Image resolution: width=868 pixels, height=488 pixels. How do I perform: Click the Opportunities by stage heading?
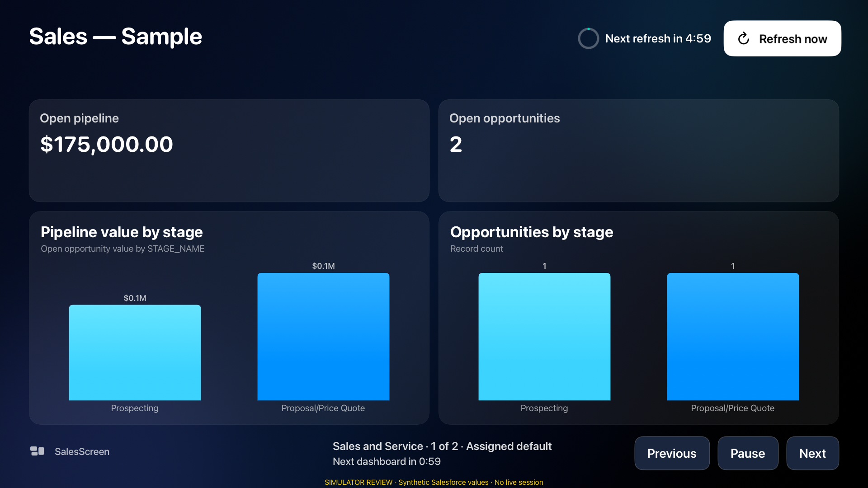click(x=532, y=232)
